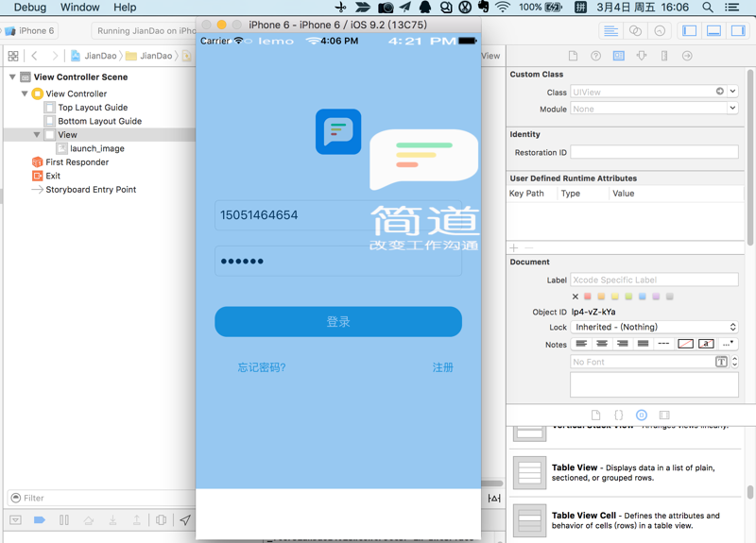The image size is (756, 543).
Task: Click the outline Filter field
Action: (101, 498)
